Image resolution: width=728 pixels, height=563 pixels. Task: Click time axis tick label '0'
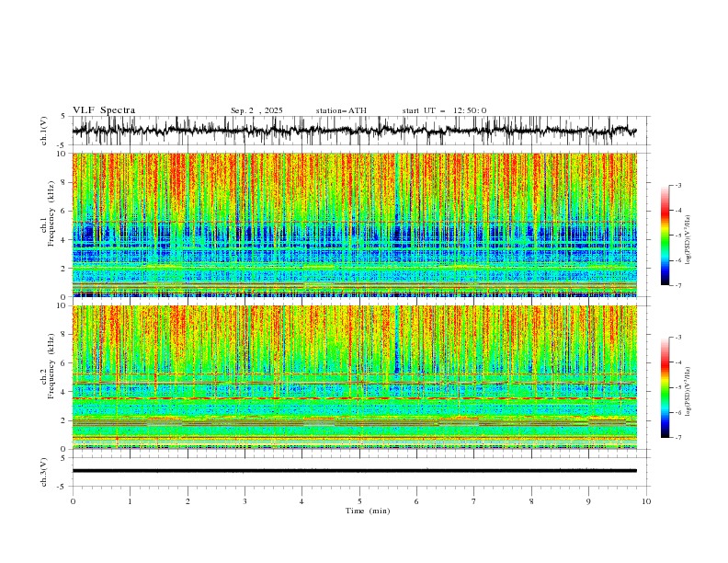pos(73,501)
